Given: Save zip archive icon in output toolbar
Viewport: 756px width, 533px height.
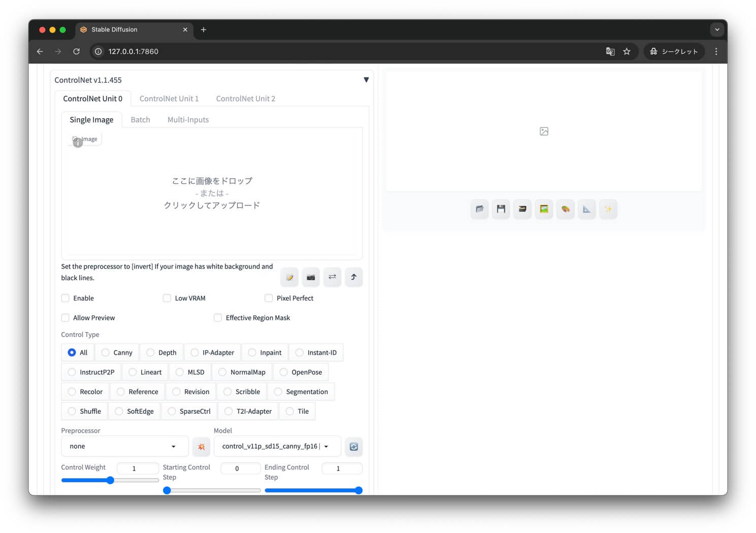Looking at the screenshot, I should (522, 209).
